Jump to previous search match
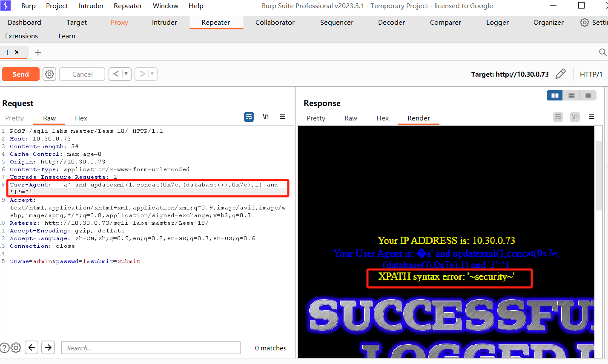Image resolution: width=608 pixels, height=364 pixels. point(32,348)
